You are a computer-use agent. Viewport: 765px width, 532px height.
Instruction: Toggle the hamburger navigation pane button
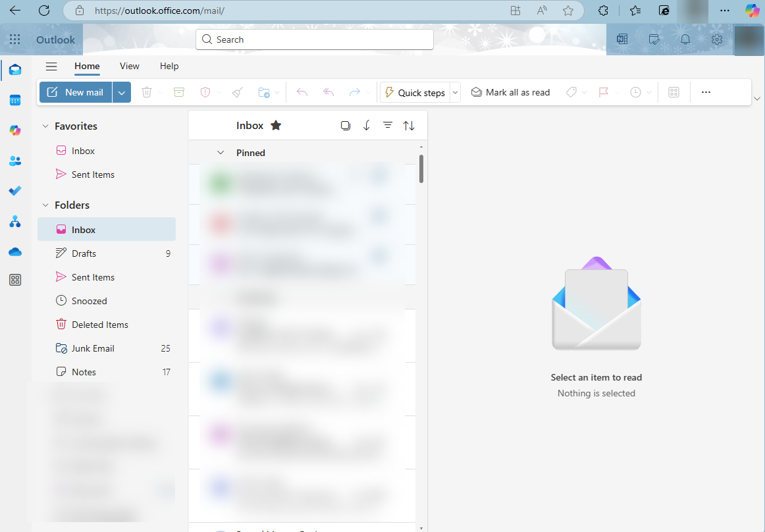tap(51, 66)
